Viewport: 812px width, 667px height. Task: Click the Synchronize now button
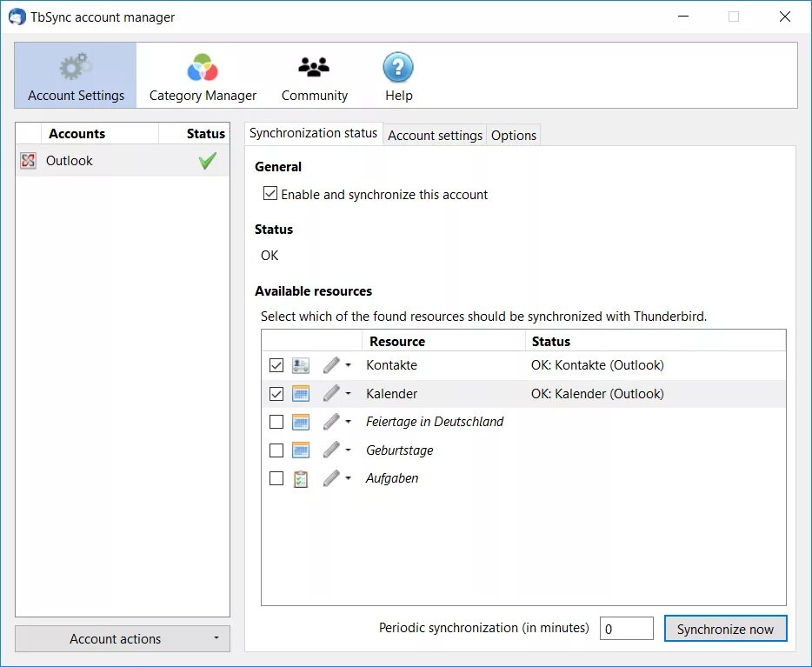[726, 629]
